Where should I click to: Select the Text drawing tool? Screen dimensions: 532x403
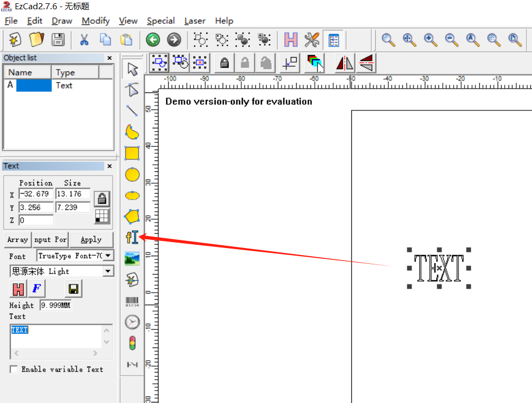[x=132, y=238]
